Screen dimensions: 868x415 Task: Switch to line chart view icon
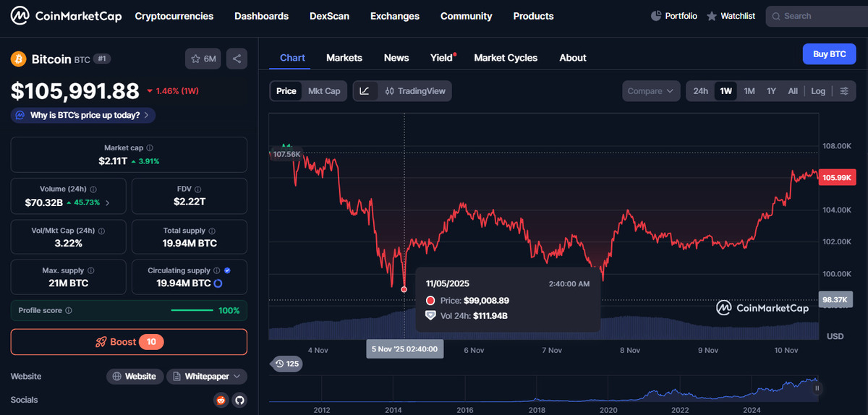[365, 91]
